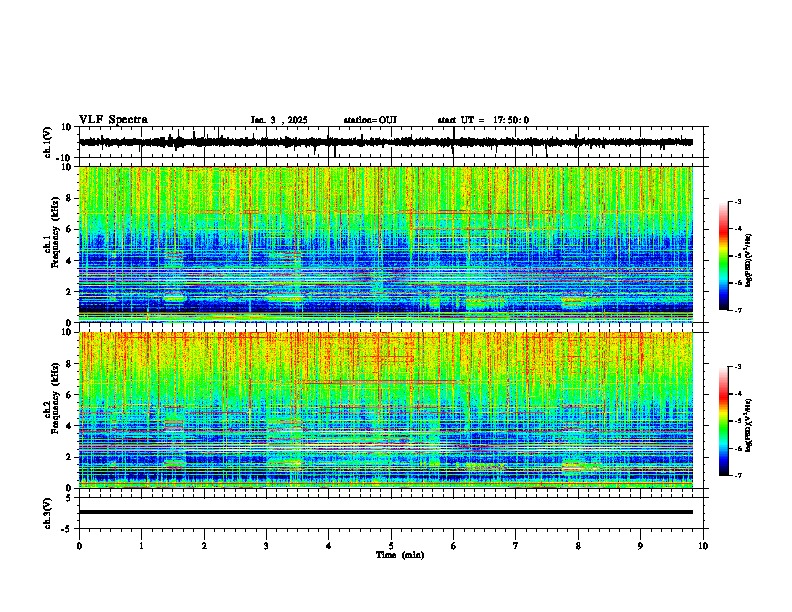The image size is (792, 612).
Task: Click time axis tick label "2"
Action: (204, 546)
